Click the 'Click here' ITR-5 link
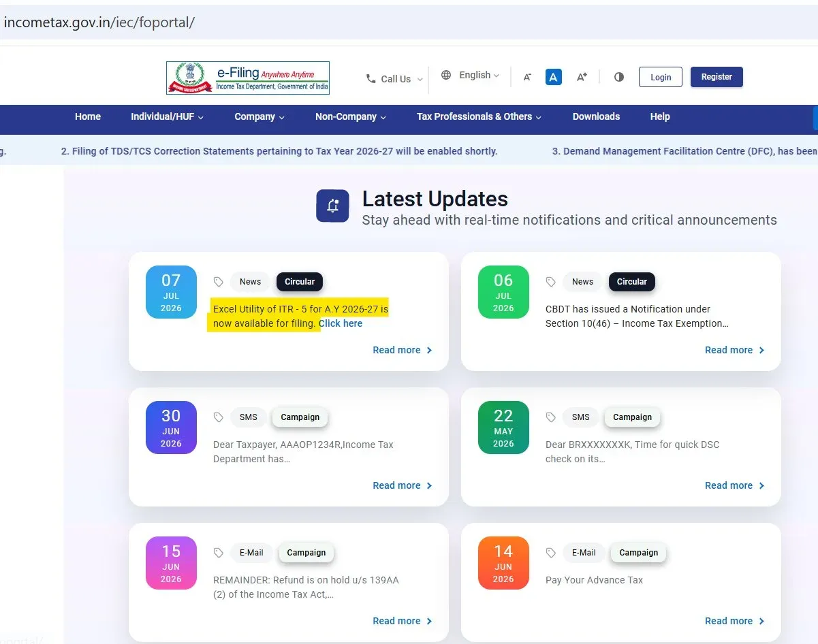Image resolution: width=818 pixels, height=644 pixels. 341,323
